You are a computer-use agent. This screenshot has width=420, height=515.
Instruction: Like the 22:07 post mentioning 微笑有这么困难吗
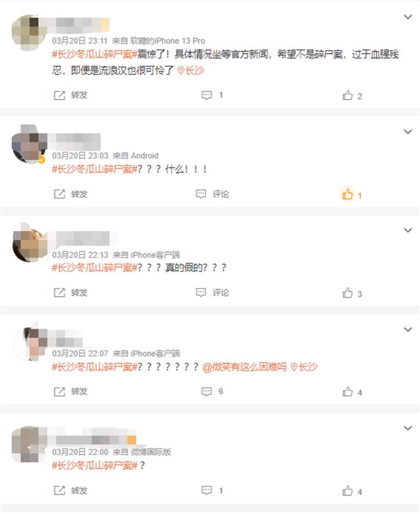coord(352,392)
